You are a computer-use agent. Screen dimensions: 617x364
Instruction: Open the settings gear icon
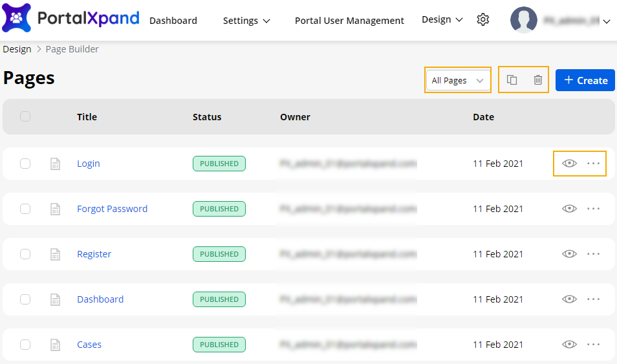482,20
